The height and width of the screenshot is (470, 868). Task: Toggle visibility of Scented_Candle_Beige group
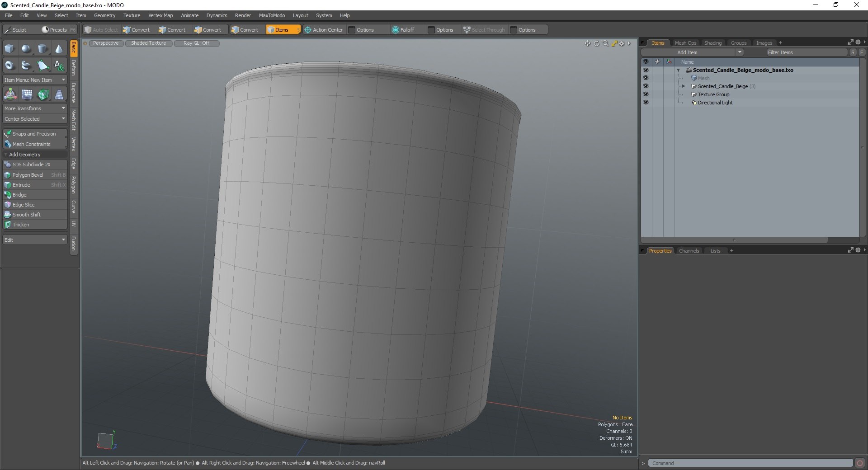click(646, 86)
